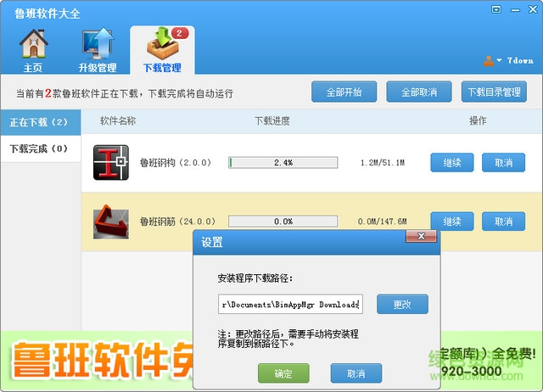Screen dimensions: 543x392
Task: Click the 鲁班钢筋 (24.0.0) name
Action: (177, 221)
